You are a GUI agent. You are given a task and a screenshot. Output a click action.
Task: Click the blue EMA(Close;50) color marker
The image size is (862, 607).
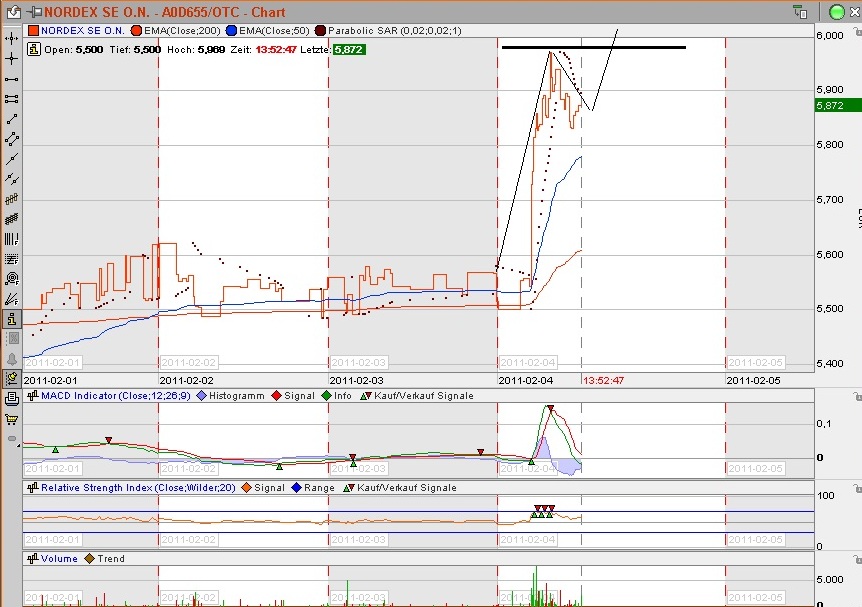point(233,31)
